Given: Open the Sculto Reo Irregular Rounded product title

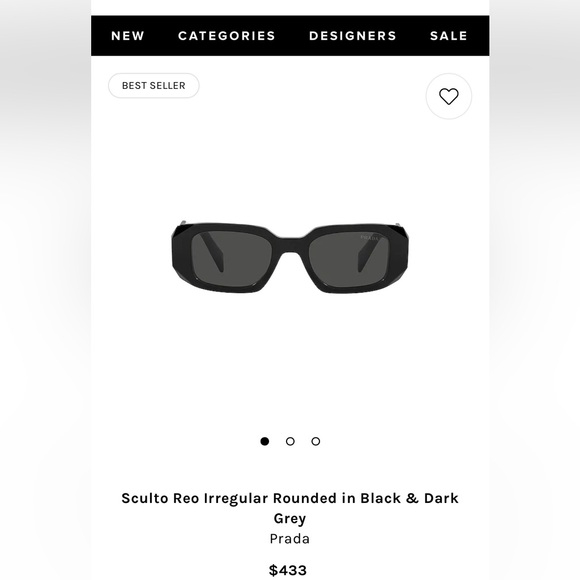Looking at the screenshot, I should 290,508.
